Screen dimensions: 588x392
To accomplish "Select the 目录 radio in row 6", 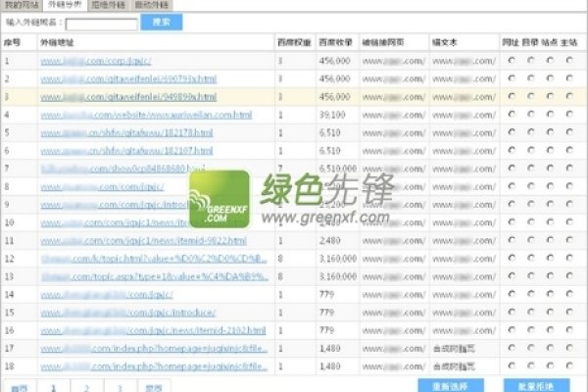I will coord(530,150).
